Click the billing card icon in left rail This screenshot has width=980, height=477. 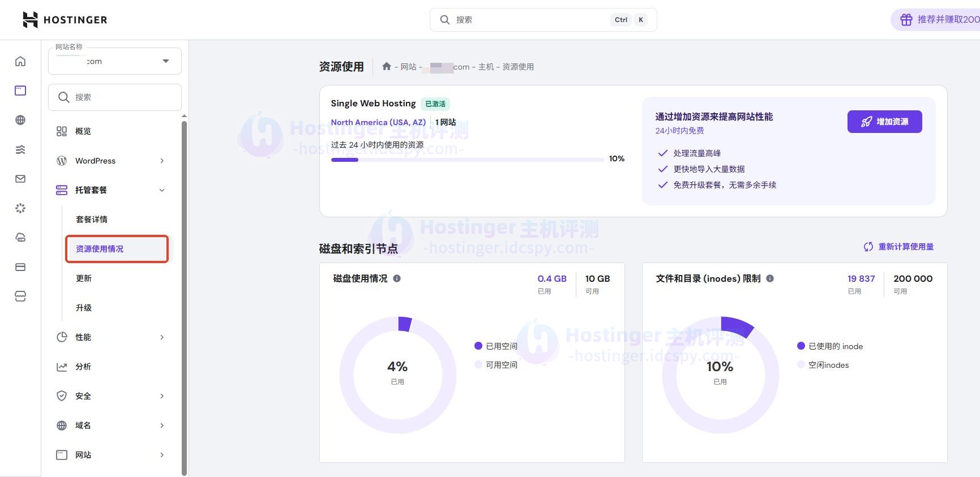click(20, 267)
